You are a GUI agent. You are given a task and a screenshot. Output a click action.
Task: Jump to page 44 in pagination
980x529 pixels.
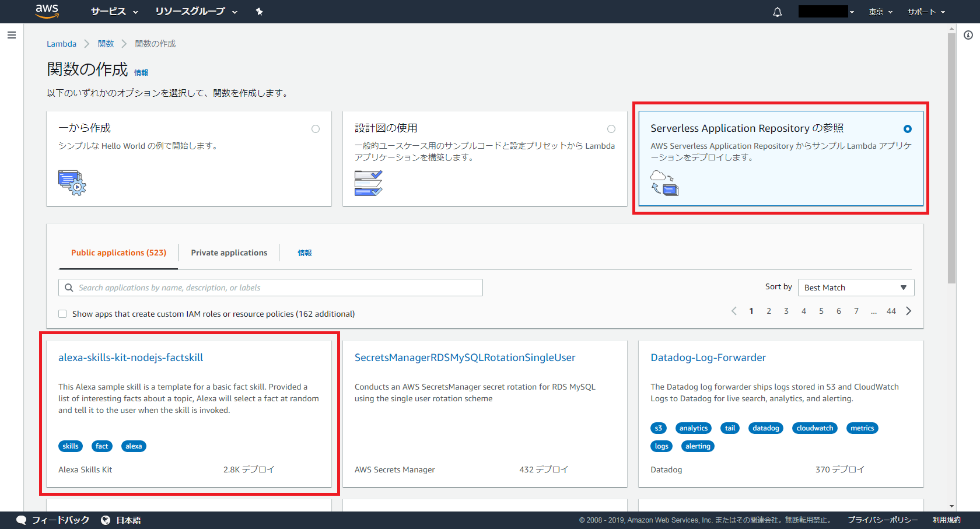(x=891, y=311)
